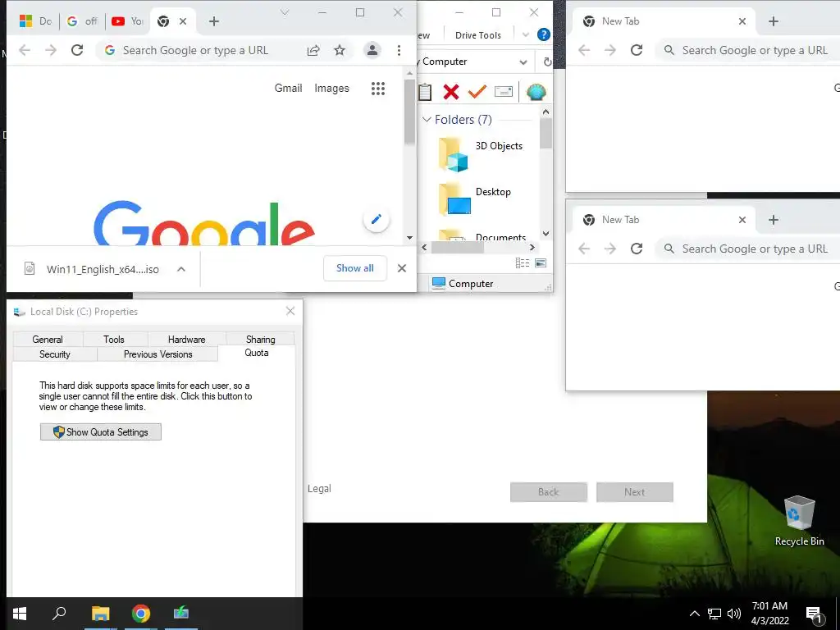Viewport: 840px width, 630px height.
Task: Open File Explorer from the taskbar
Action: (x=100, y=614)
